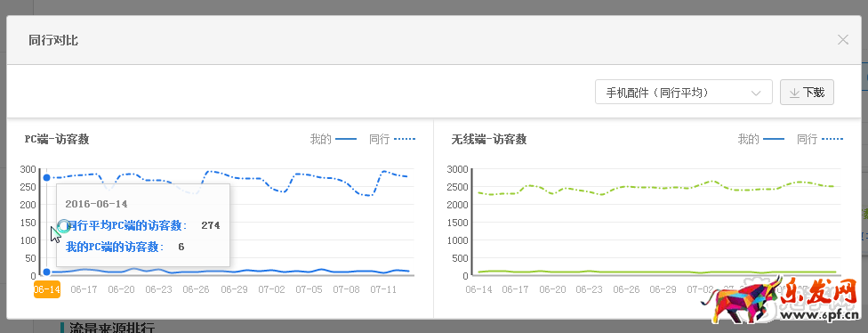This screenshot has width=868, height=333.
Task: Click the 06-26 label on PC chart
Action: (x=197, y=289)
